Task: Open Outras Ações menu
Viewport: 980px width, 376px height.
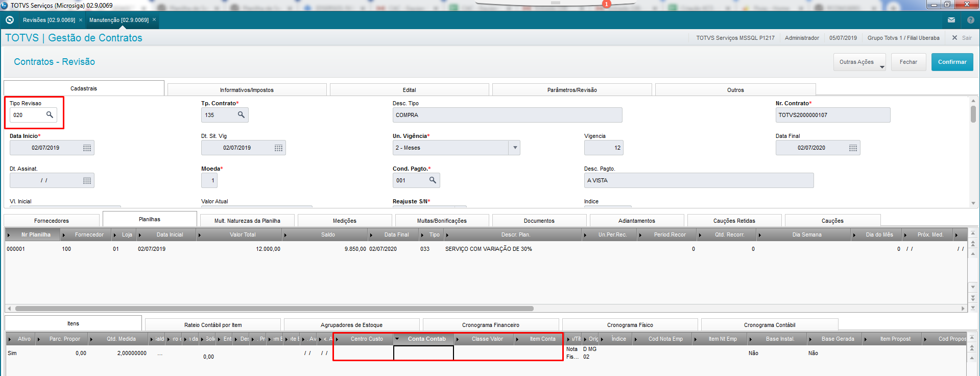Action: (x=859, y=62)
